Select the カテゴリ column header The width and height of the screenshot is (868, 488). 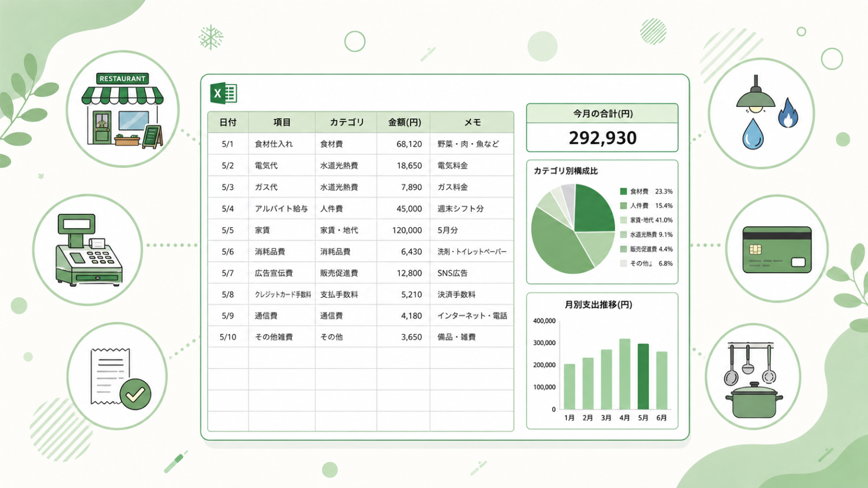pos(346,123)
